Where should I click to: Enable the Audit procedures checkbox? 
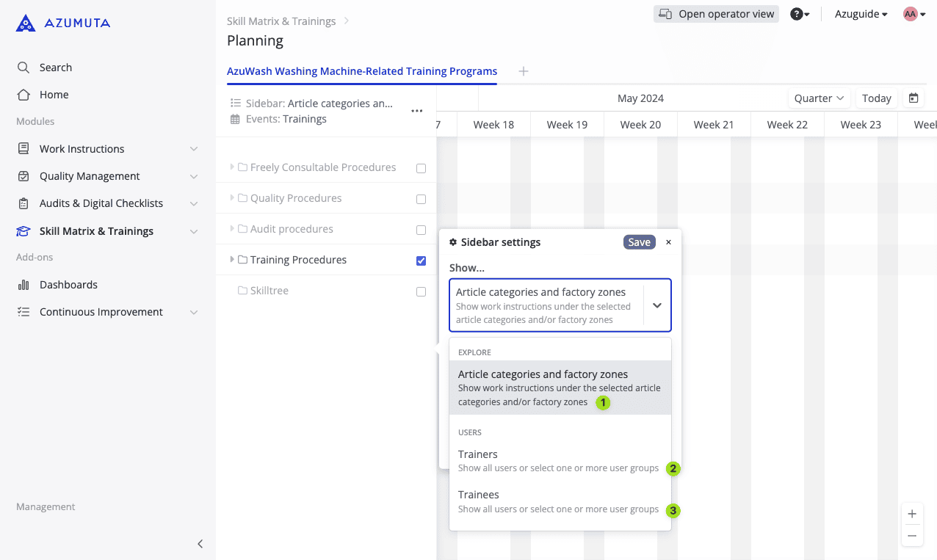click(421, 229)
